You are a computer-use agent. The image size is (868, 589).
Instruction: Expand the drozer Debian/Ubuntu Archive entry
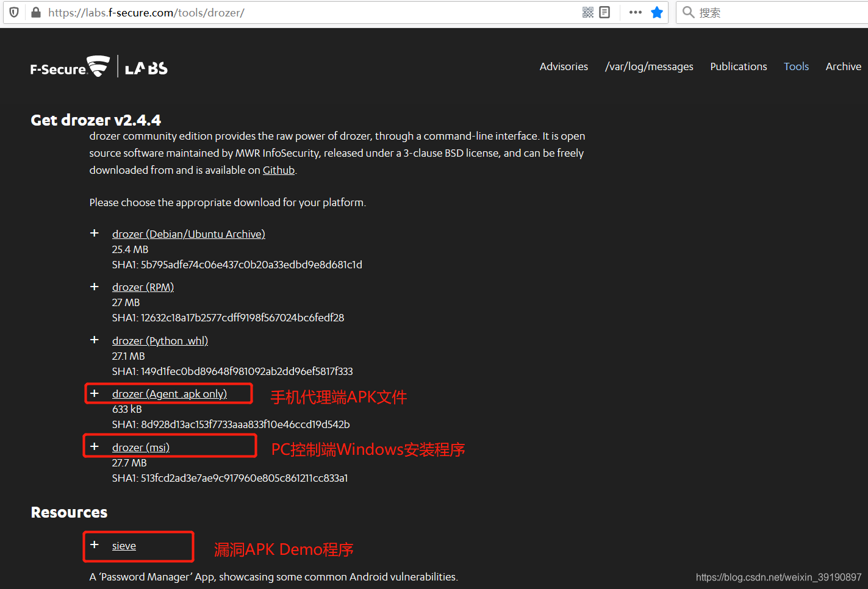(x=94, y=233)
